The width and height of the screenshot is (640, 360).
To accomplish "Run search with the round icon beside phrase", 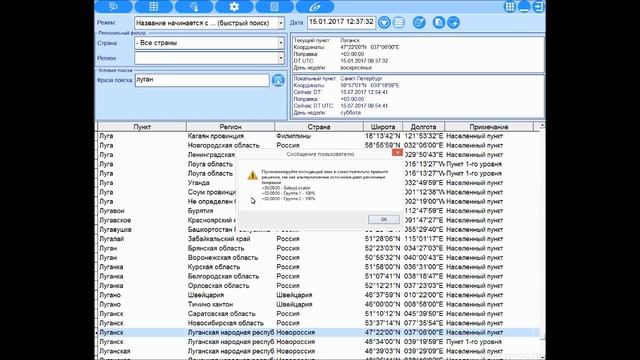I will pyautogui.click(x=278, y=80).
